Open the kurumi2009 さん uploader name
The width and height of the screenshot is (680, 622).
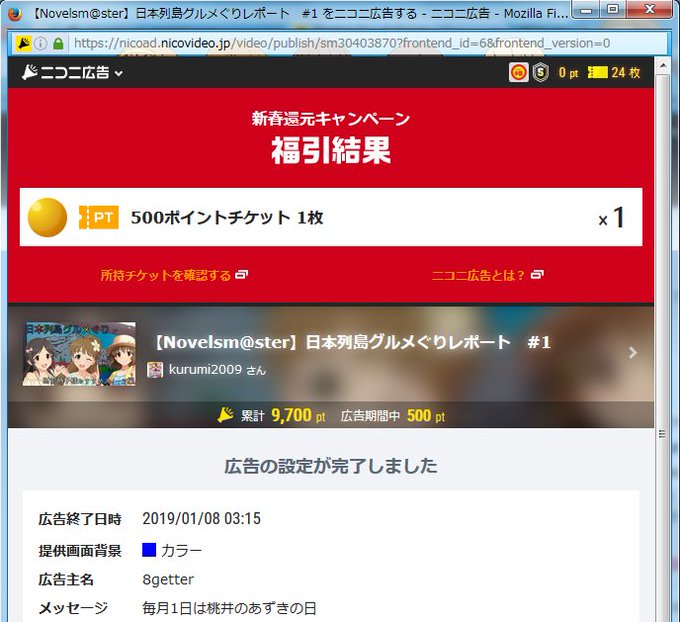tap(217, 370)
